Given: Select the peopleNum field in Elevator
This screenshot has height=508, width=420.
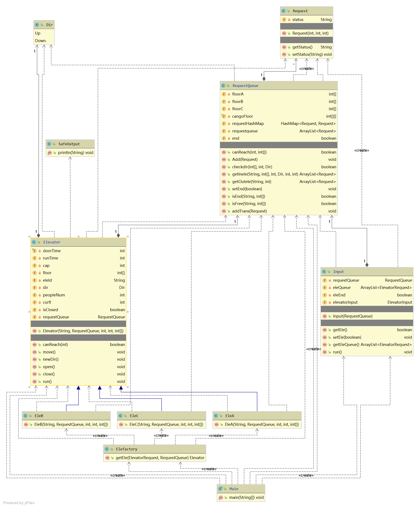Looking at the screenshot, I should (54, 295).
